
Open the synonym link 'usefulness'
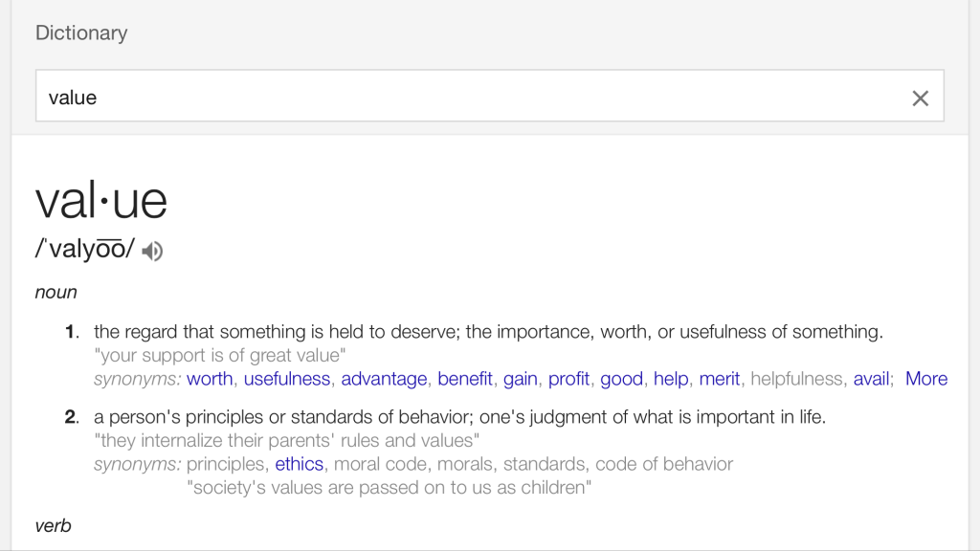[x=287, y=379]
